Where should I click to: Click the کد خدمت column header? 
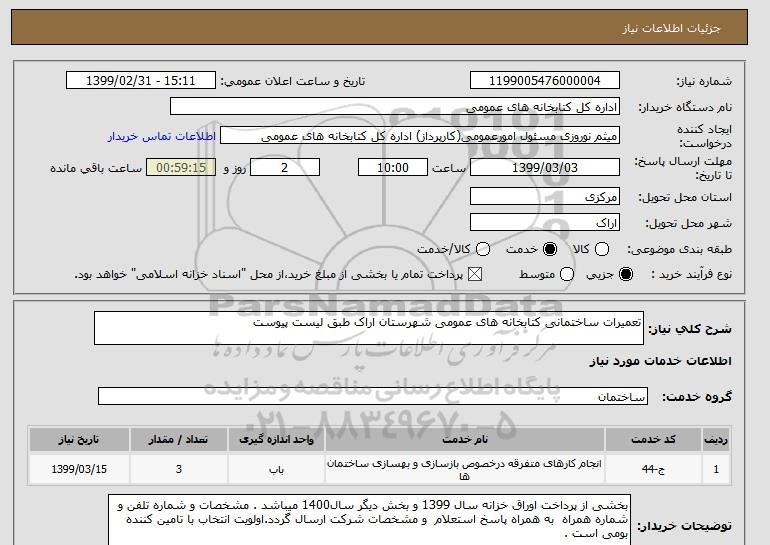click(x=653, y=439)
